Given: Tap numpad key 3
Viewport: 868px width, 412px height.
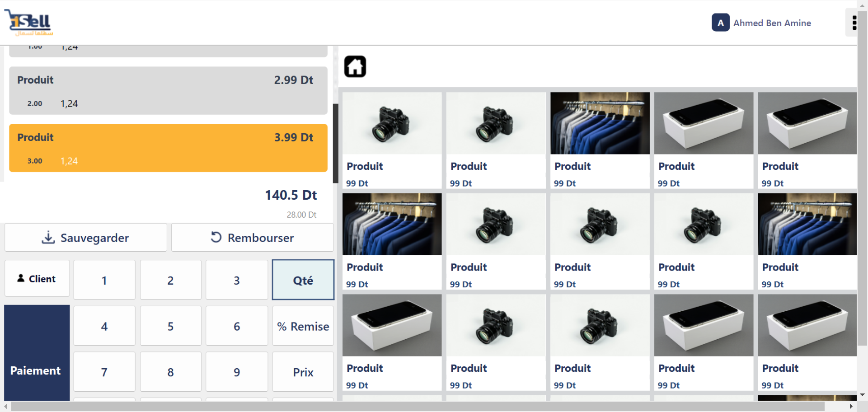Looking at the screenshot, I should click(x=237, y=280).
